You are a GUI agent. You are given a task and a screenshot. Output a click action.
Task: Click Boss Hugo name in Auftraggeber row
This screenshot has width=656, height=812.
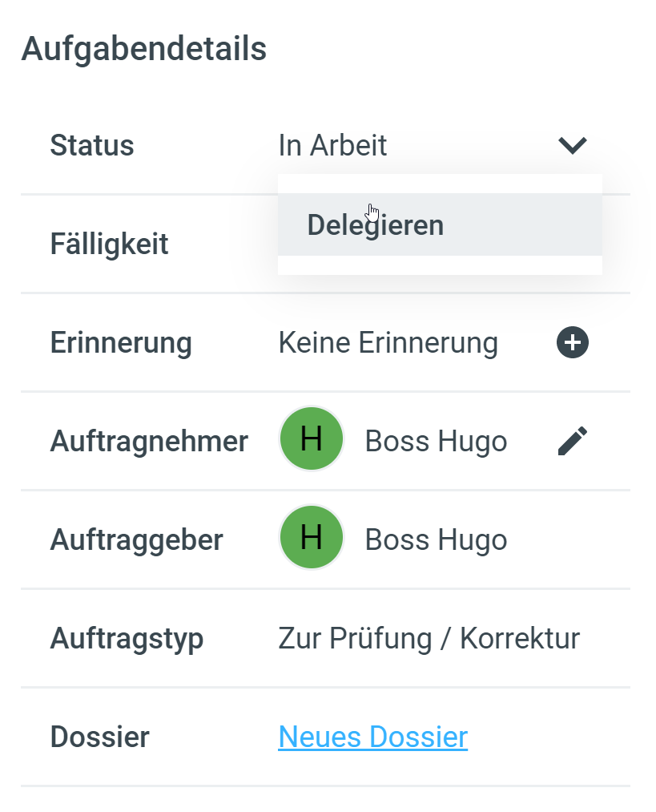(436, 540)
